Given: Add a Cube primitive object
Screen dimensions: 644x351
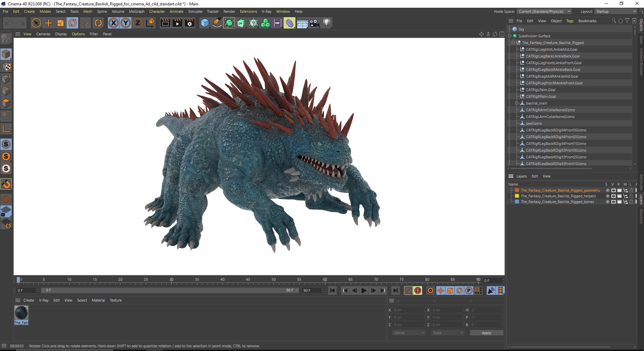Looking at the screenshot, I should coord(205,23).
